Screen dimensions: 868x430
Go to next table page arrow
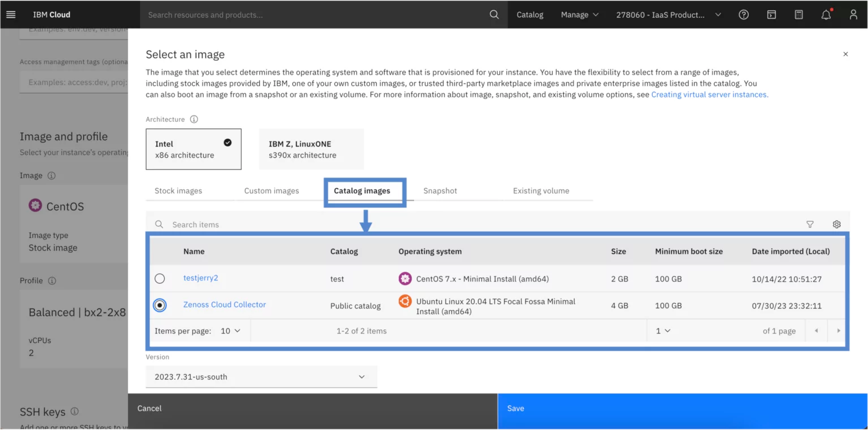(838, 330)
